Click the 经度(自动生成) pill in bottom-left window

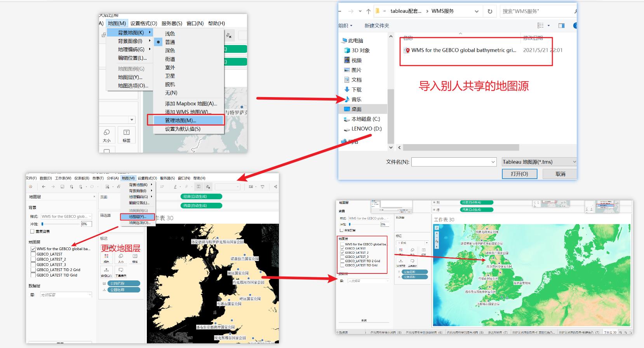pos(201,197)
